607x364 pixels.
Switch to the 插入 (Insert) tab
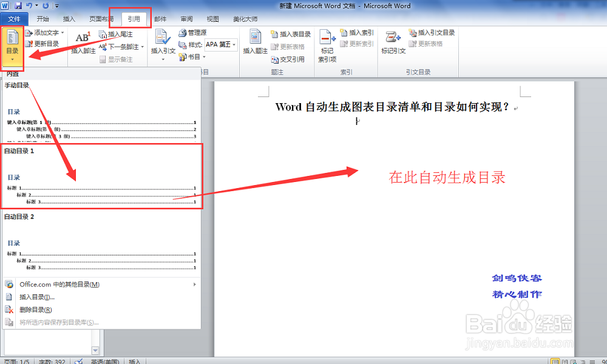(x=69, y=19)
